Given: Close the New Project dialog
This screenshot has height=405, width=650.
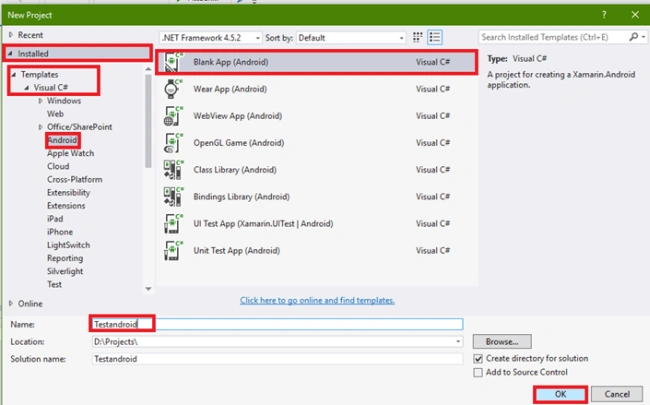Looking at the screenshot, I should pyautogui.click(x=635, y=15).
